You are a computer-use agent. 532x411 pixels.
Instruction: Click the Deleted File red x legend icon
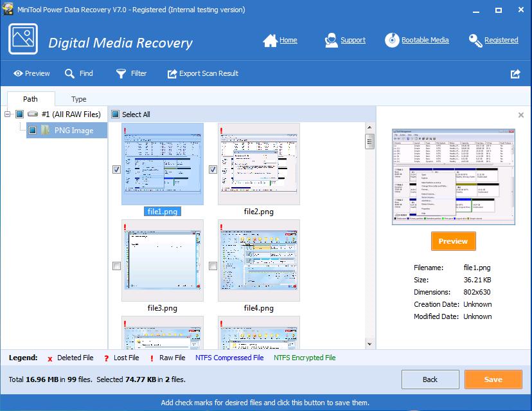[x=50, y=358]
